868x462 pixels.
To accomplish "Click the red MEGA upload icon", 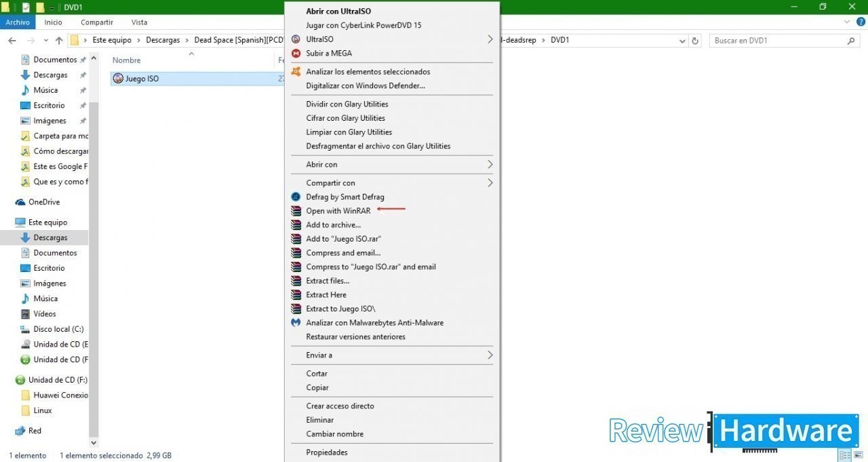I will point(296,53).
